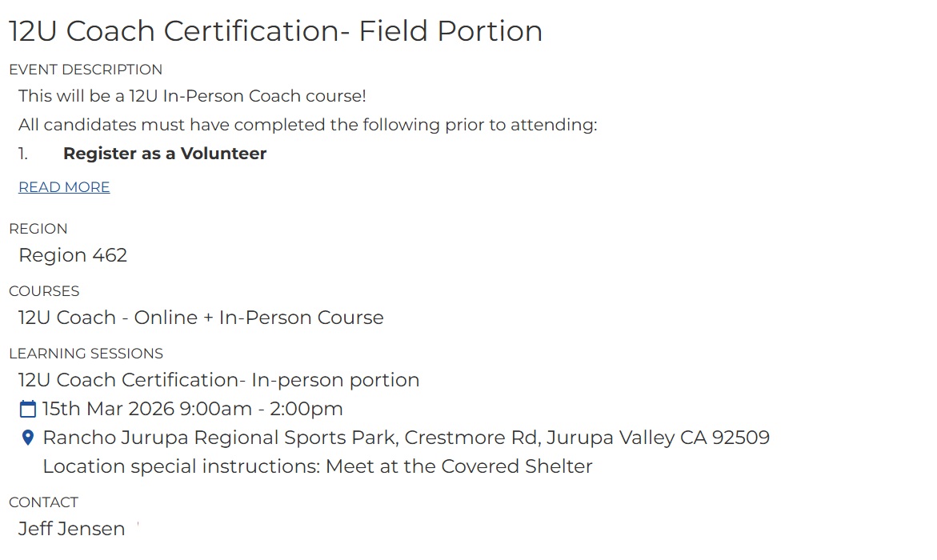This screenshot has height=560, width=937.
Task: Click the "12U Coach Certification- Field Portion" title
Action: click(x=275, y=31)
